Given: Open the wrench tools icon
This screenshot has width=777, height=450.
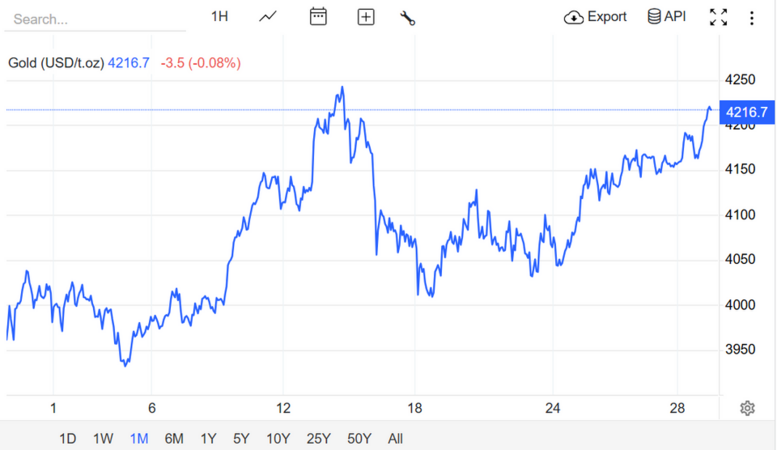Looking at the screenshot, I should pyautogui.click(x=407, y=17).
